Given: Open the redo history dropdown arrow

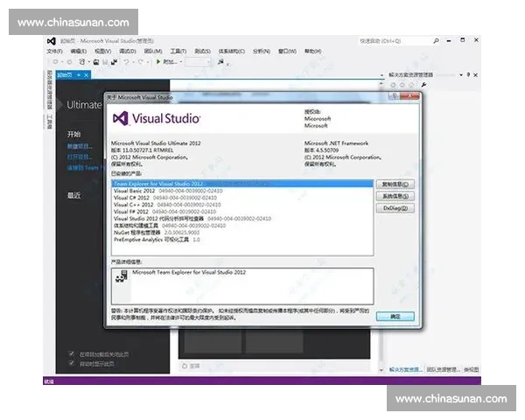Looking at the screenshot, I should click(148, 62).
